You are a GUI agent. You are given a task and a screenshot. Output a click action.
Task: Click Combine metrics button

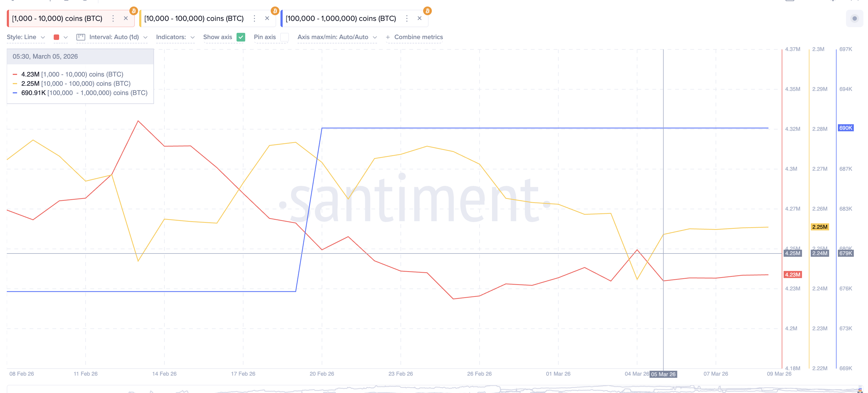pyautogui.click(x=414, y=37)
